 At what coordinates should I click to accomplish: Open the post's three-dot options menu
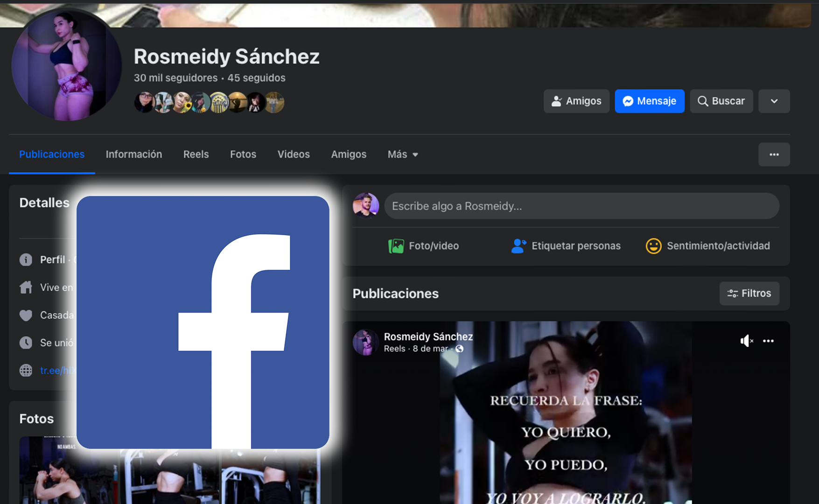[768, 341]
